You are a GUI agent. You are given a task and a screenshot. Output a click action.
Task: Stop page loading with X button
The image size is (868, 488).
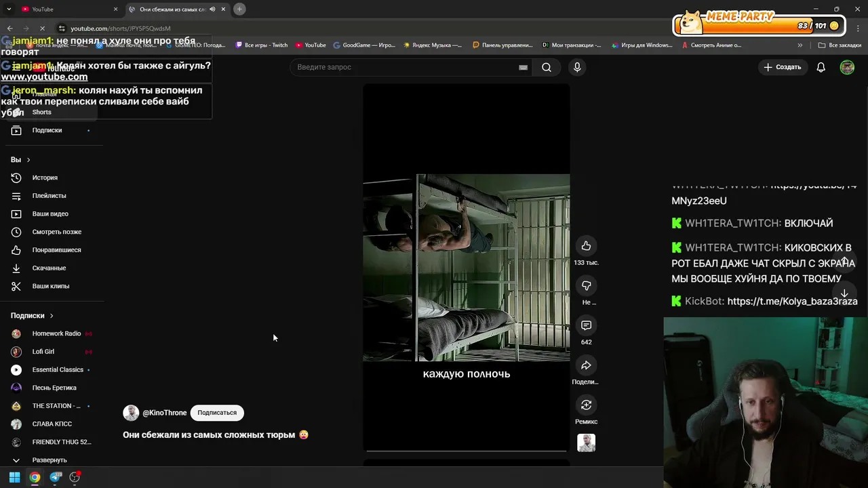click(x=42, y=28)
